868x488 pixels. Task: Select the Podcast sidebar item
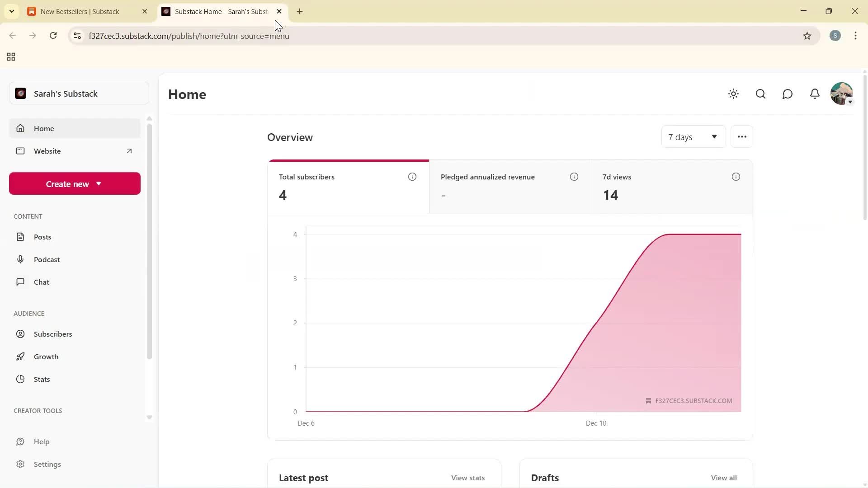[x=47, y=259]
